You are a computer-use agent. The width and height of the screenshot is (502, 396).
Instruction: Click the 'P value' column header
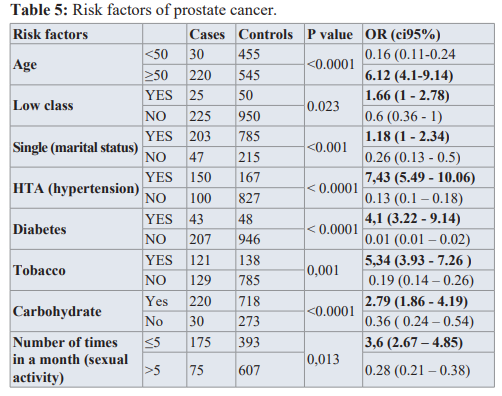(330, 34)
